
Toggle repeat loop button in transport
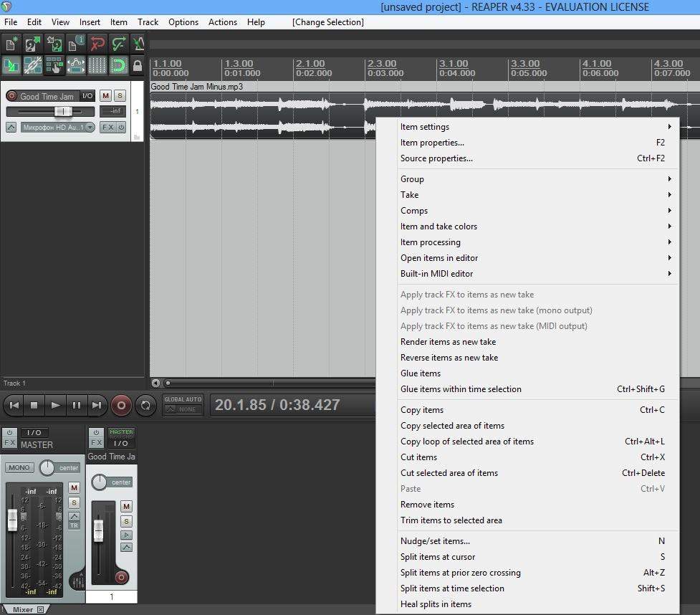click(x=145, y=405)
